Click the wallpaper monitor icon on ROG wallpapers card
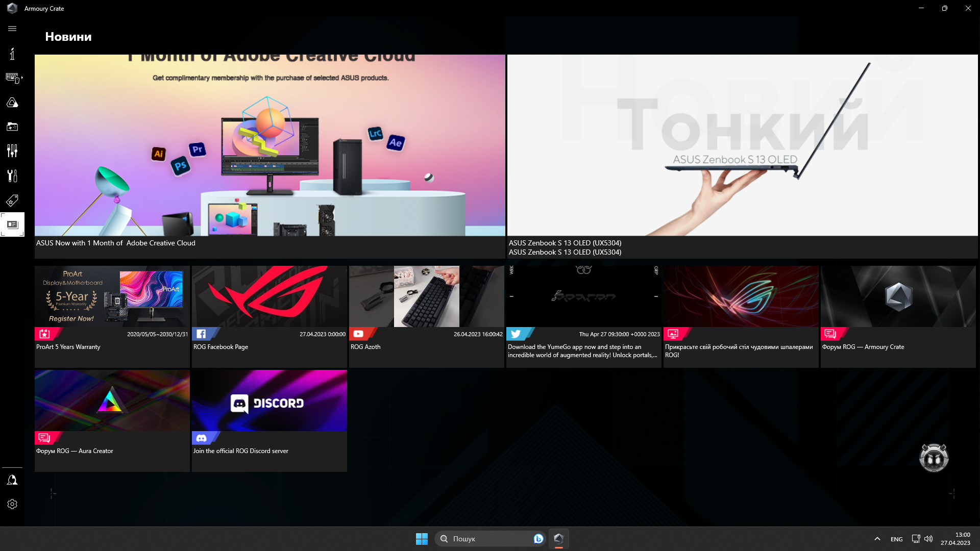The image size is (980, 551). [673, 334]
